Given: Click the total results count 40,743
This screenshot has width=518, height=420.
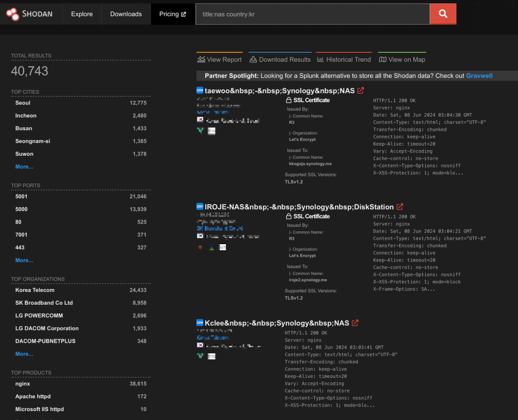Looking at the screenshot, I should [30, 71].
